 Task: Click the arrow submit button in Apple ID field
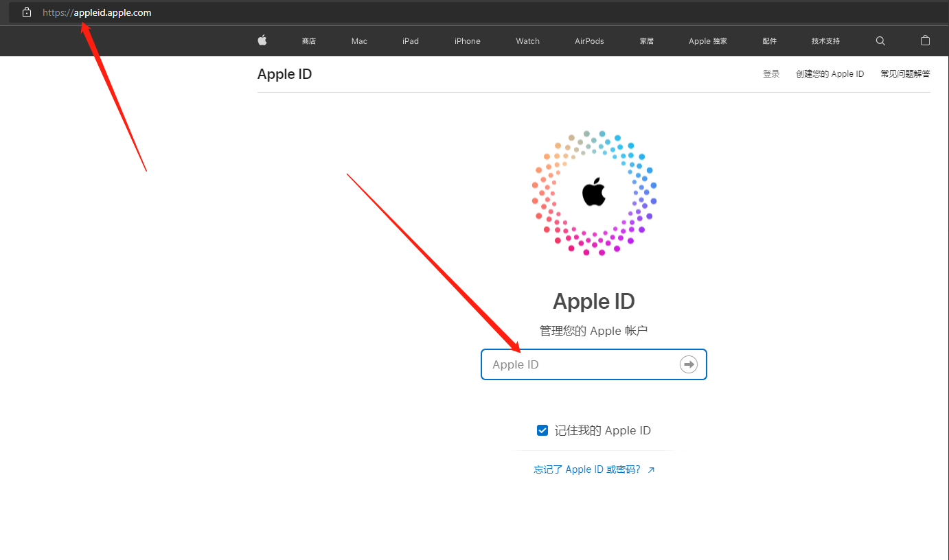click(x=688, y=364)
